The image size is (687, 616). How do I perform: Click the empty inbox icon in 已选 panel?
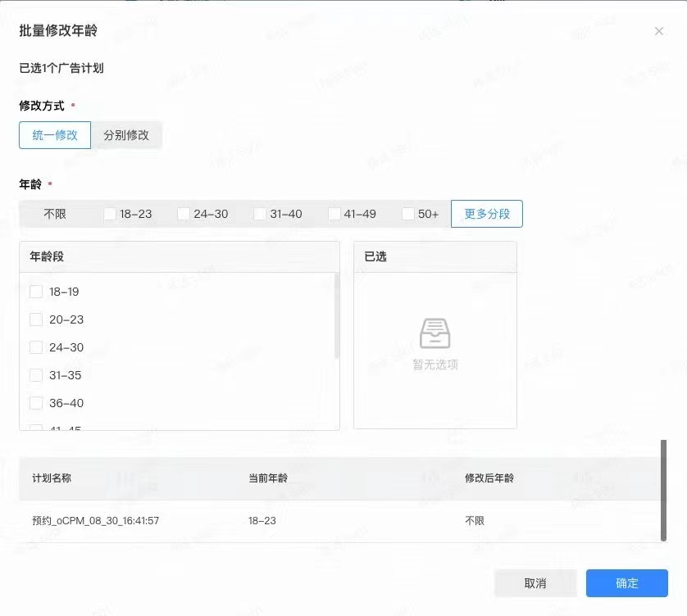point(434,333)
